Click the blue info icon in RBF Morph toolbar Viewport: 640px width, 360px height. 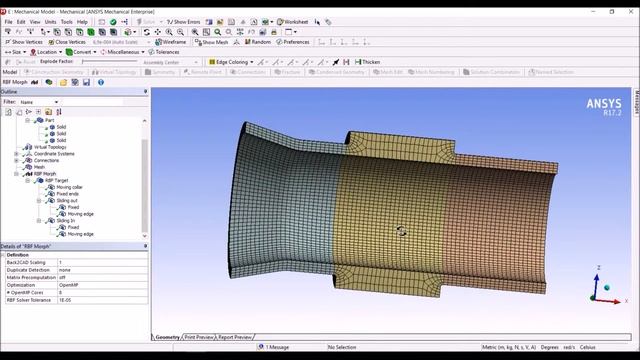[101, 82]
